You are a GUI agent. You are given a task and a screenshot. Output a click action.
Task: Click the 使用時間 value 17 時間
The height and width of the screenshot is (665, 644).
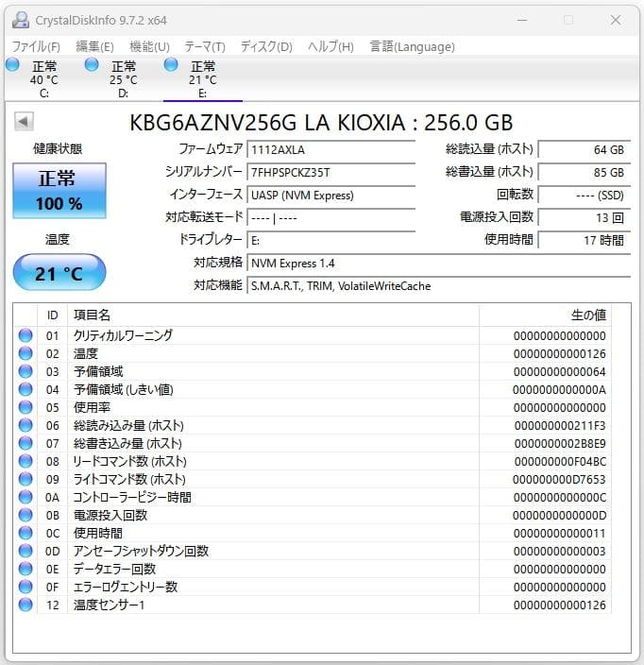coord(585,241)
